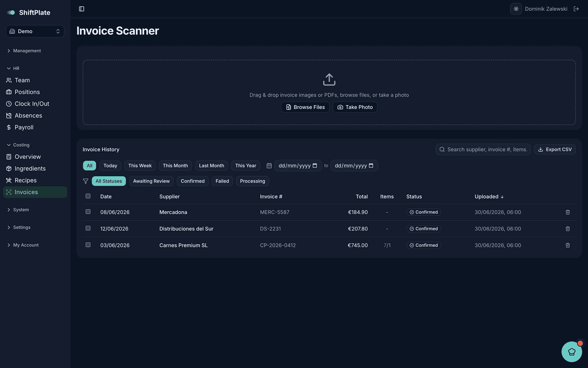Open invoice number CP-2026-0412
The height and width of the screenshot is (368, 588).
click(x=278, y=245)
